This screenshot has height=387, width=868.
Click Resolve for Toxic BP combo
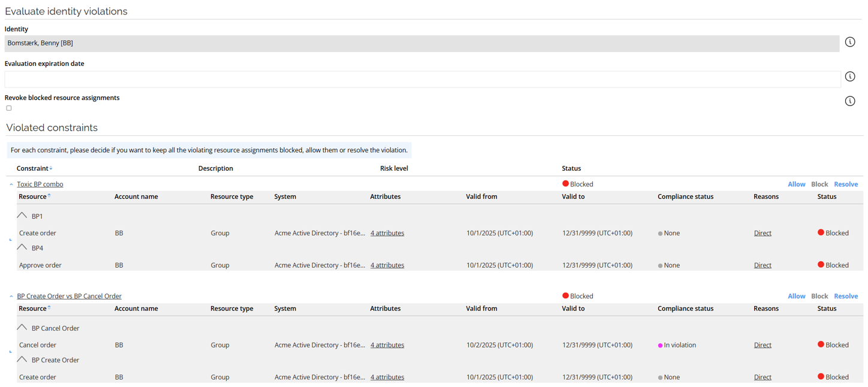(x=845, y=185)
